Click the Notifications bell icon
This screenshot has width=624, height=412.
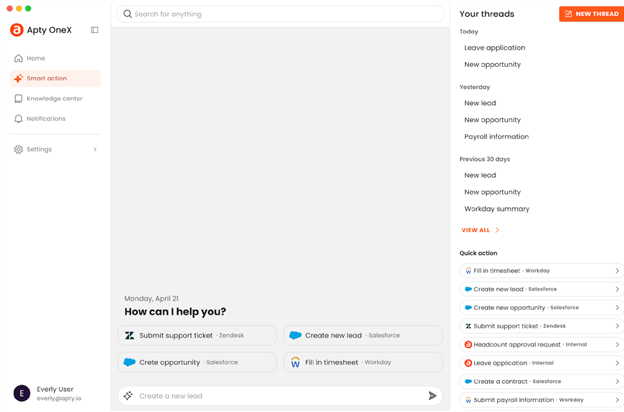[x=18, y=119]
